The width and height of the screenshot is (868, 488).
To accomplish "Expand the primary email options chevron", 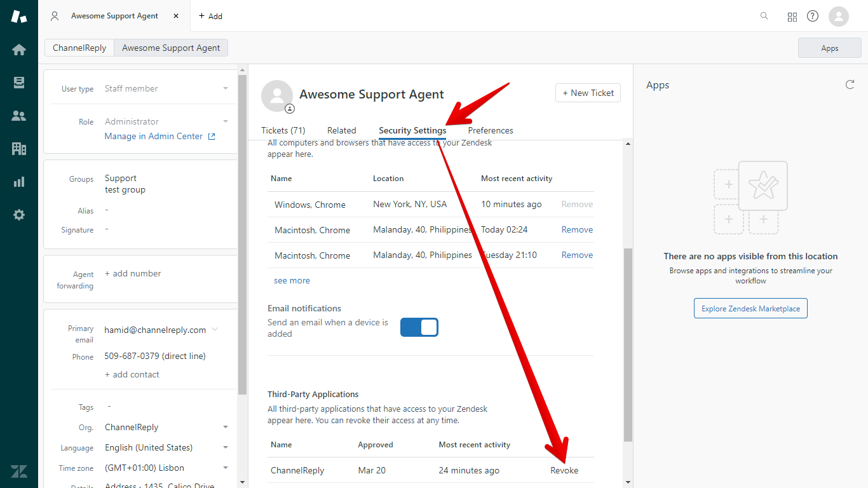I will pos(215,329).
